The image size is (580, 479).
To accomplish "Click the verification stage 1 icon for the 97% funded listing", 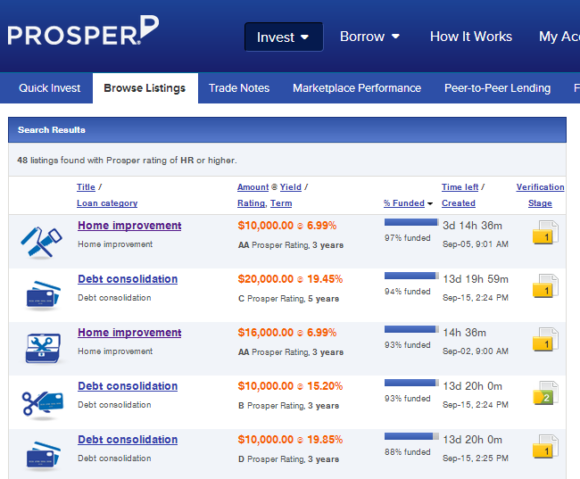I will coord(546,232).
